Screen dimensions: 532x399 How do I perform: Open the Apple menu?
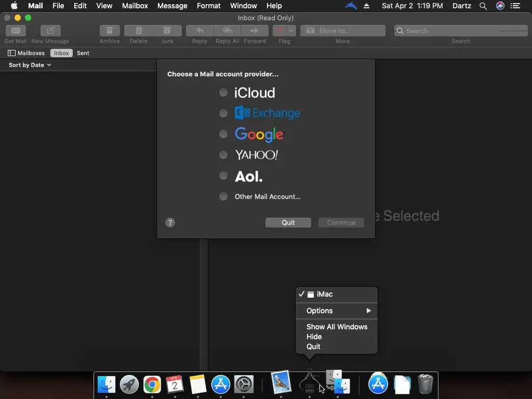click(x=14, y=6)
